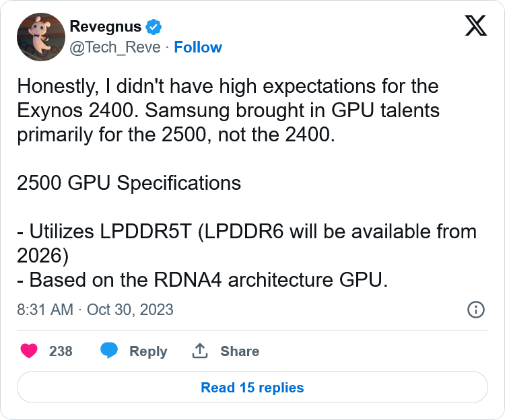Click the blue verified badge
Image resolution: width=505 pixels, height=420 pixels.
coord(154,27)
